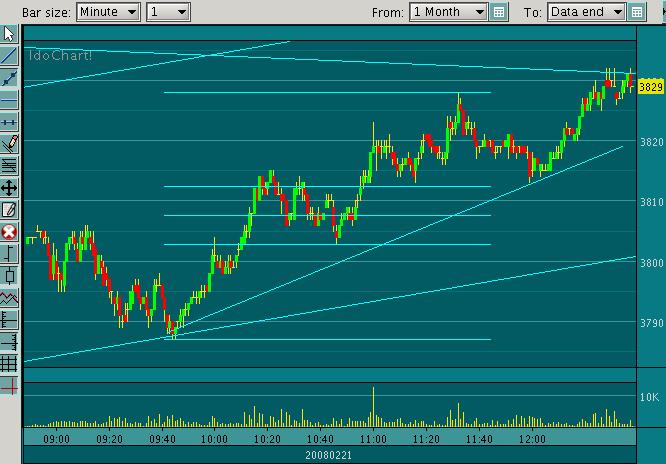
Task: Open the bar size number dropdown showing 1
Action: tap(168, 12)
